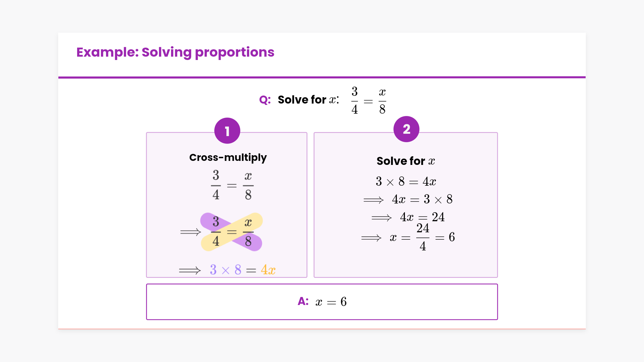
Task: Click the purple-highlighted 8 in the cross diagram
Action: pyautogui.click(x=248, y=241)
